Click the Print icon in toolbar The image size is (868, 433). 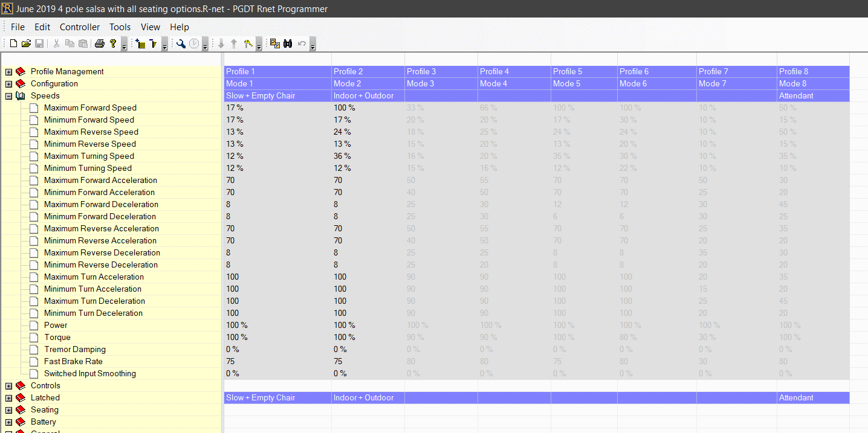(100, 43)
